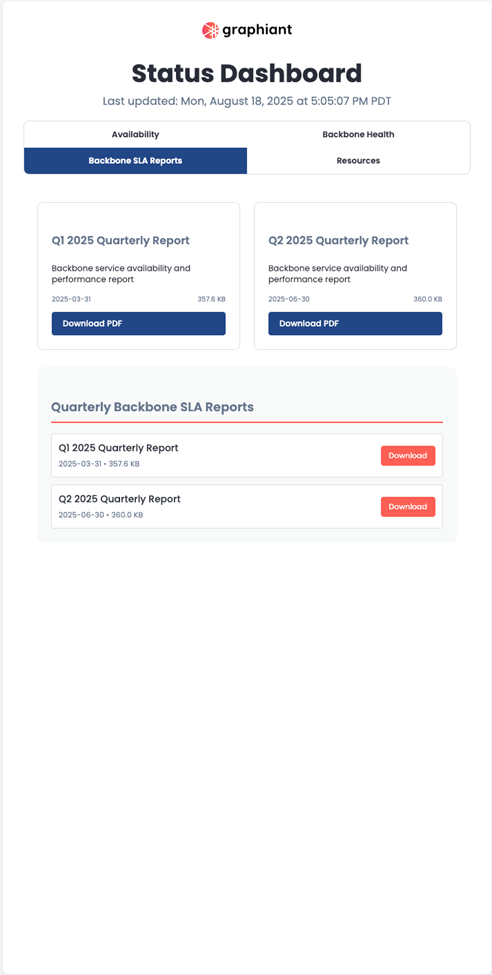492x975 pixels.
Task: Download PDF for Q2 2025 Quarterly Report card
Action: [x=355, y=323]
